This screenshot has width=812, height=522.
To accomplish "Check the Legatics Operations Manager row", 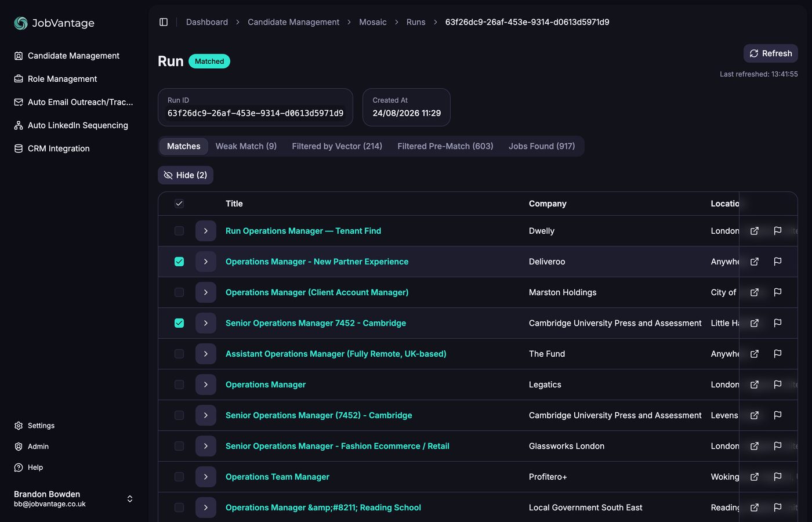I will [179, 385].
